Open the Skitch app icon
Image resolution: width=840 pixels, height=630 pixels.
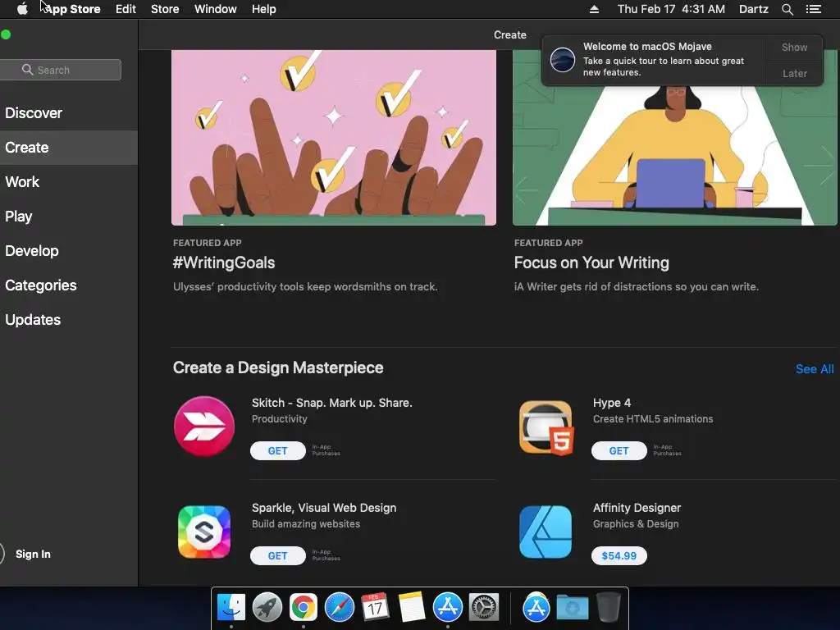coord(204,427)
